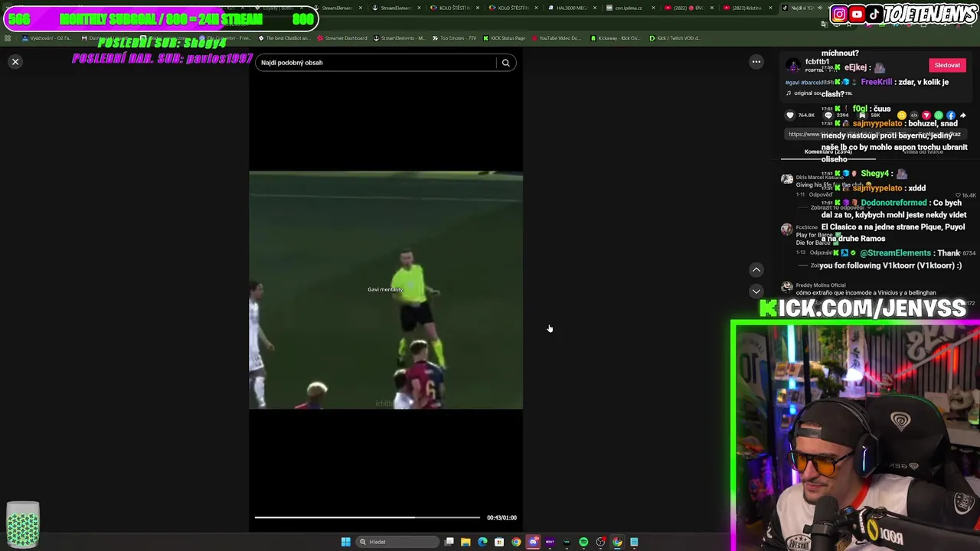980x551 pixels.
Task: Switch to the Videa od tvůrce tab
Action: tap(923, 152)
